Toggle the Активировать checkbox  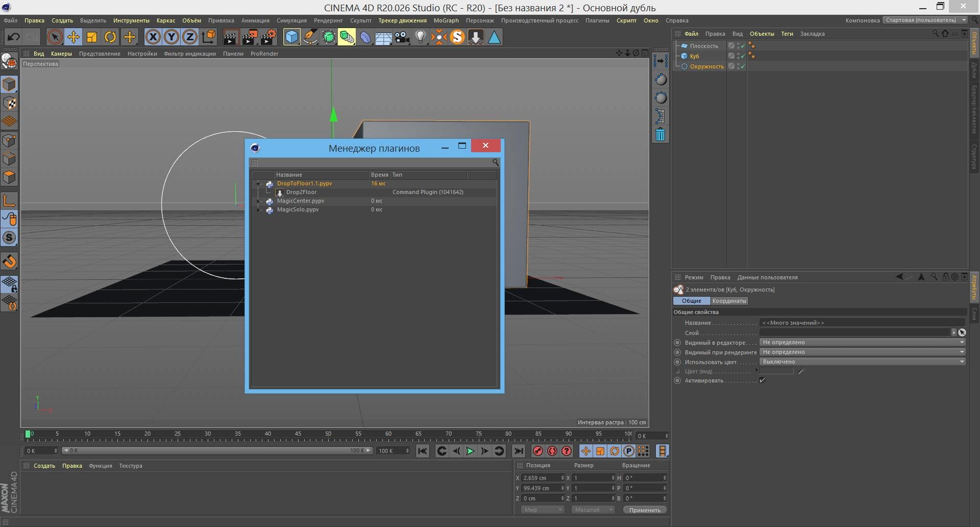click(762, 380)
